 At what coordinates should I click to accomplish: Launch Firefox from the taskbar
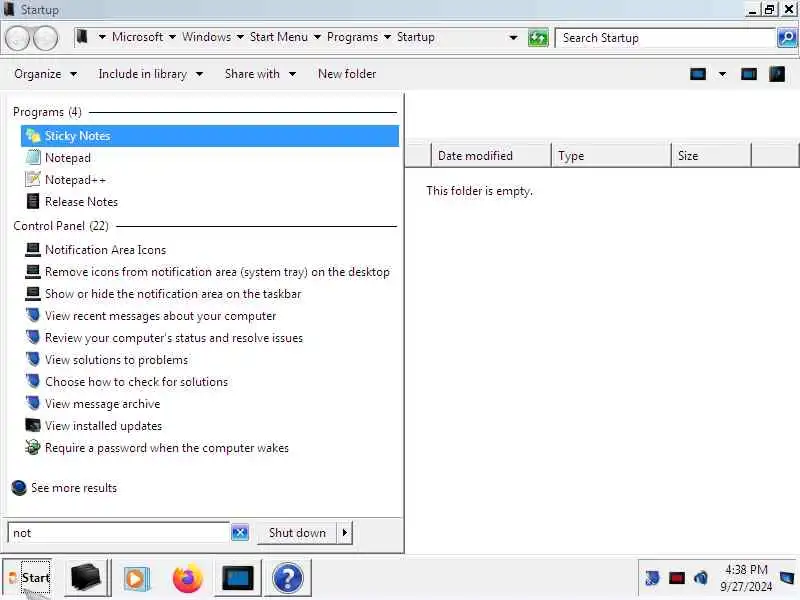coord(187,578)
